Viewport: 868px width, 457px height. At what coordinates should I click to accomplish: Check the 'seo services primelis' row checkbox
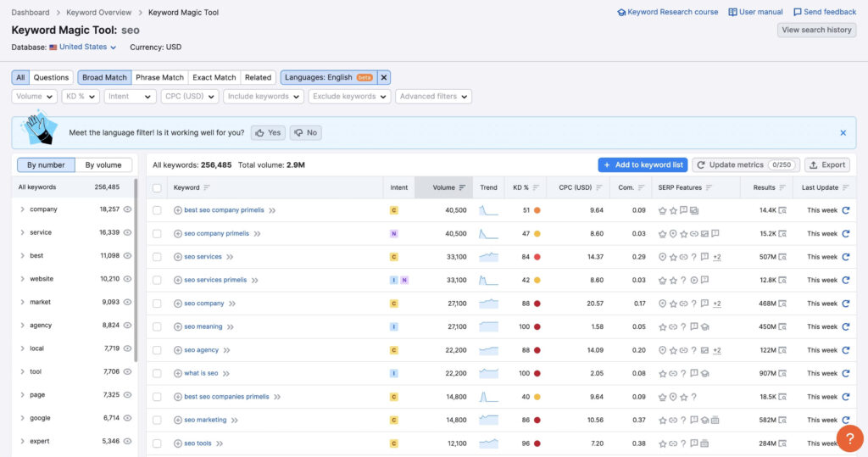tap(157, 281)
